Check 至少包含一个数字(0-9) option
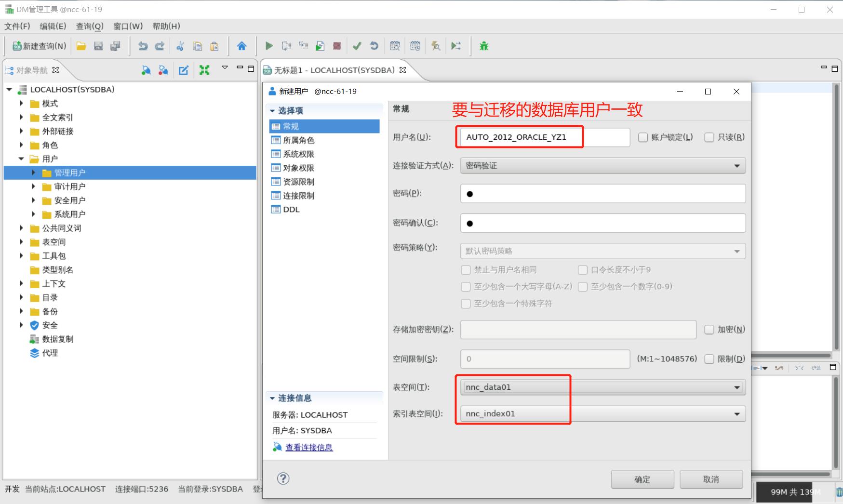Image resolution: width=843 pixels, height=504 pixels. pos(583,287)
